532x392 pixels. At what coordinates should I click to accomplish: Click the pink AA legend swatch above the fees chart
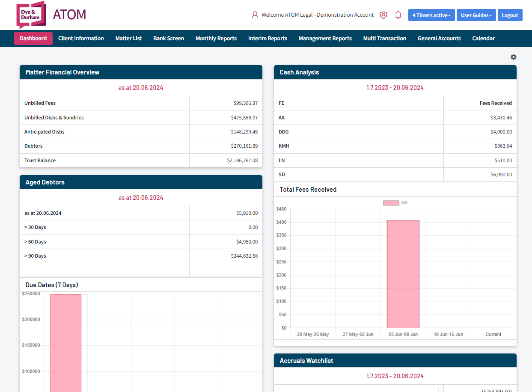391,202
